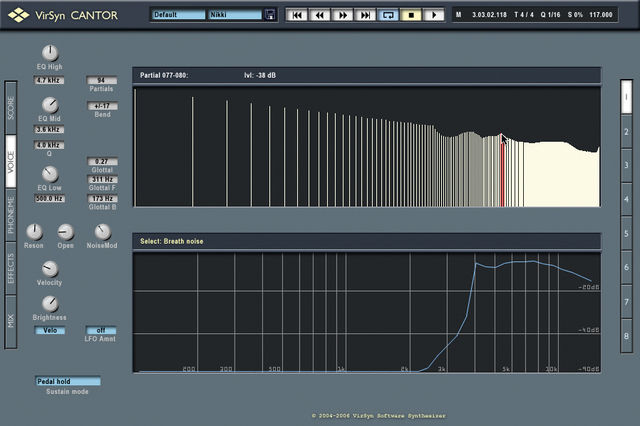
Task: Open the Default bank dropdown
Action: point(178,15)
